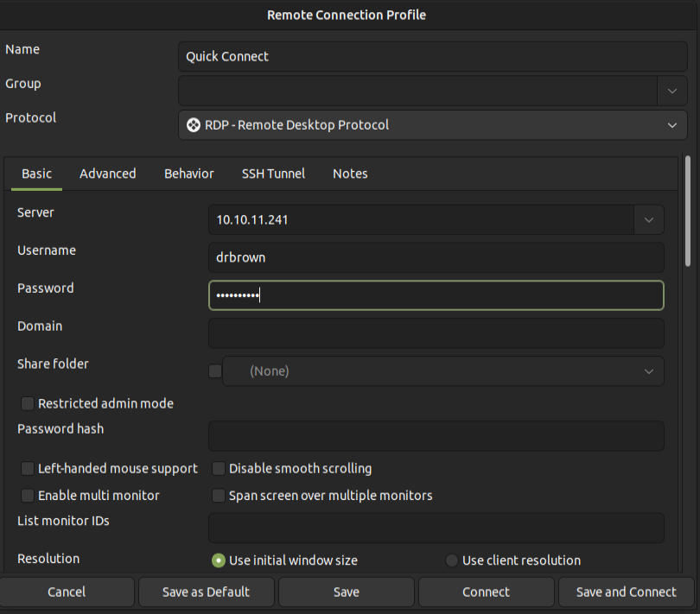Expand the Server history dropdown
The height and width of the screenshot is (614, 700).
648,220
